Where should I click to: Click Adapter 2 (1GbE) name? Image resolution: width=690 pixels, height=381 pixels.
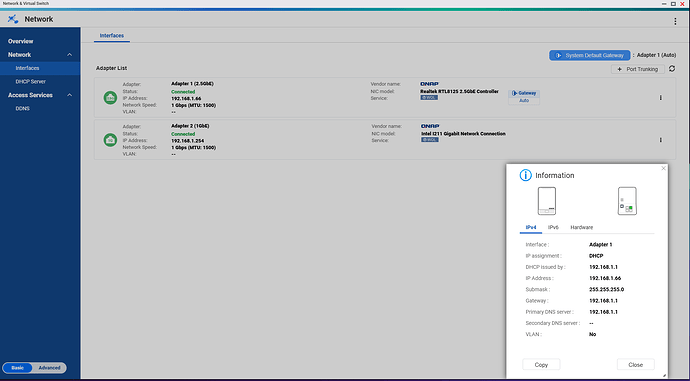[x=190, y=126]
